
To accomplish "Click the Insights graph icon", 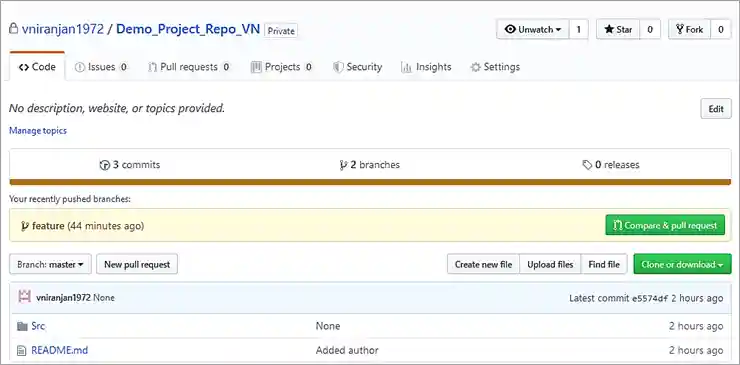I will pyautogui.click(x=406, y=68).
